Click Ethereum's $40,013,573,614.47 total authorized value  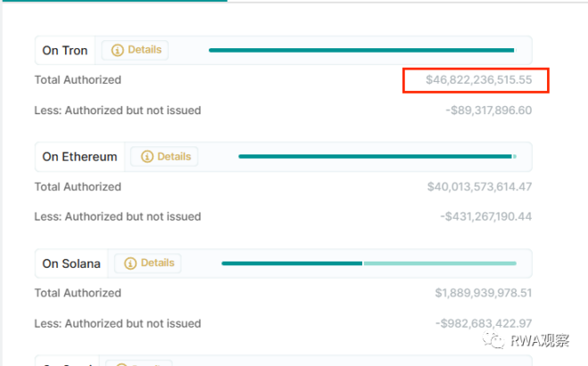[x=479, y=187]
